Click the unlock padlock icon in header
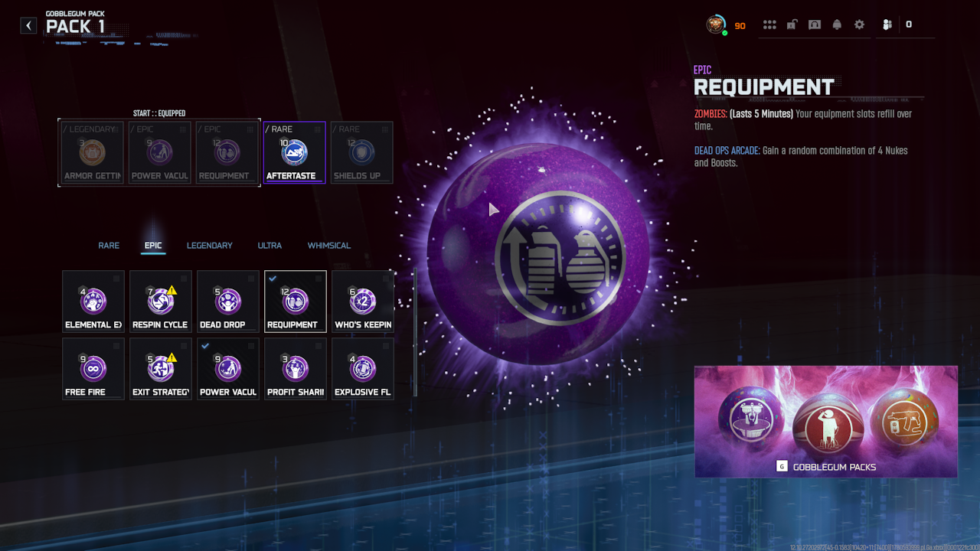This screenshot has height=551, width=980. pyautogui.click(x=792, y=24)
